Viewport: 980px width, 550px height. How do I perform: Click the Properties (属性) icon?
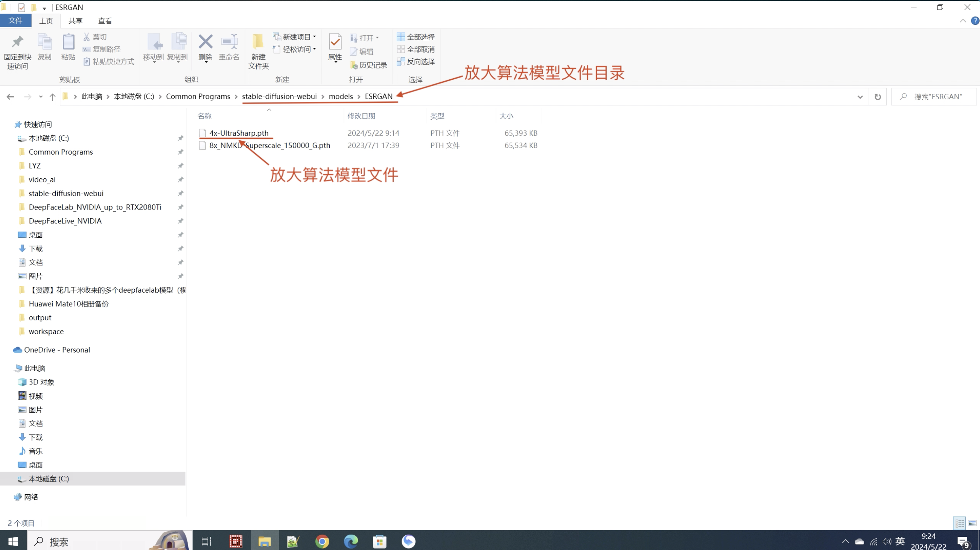[335, 42]
